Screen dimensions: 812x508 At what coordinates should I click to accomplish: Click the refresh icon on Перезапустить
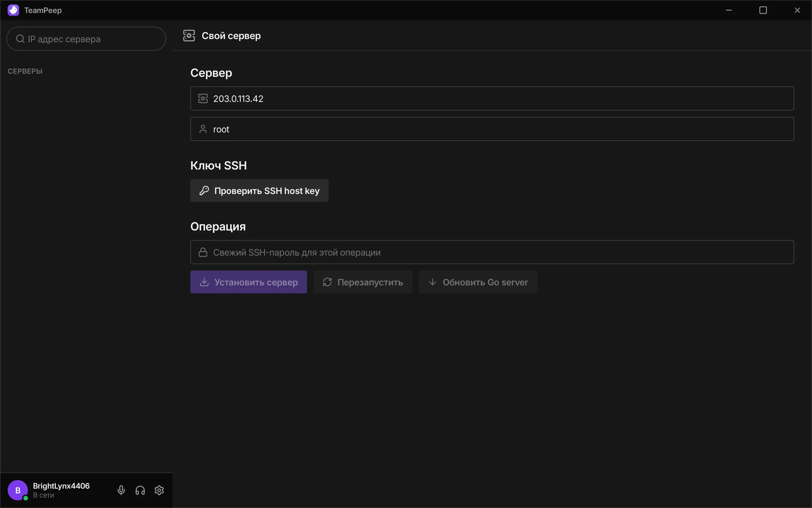click(x=327, y=282)
